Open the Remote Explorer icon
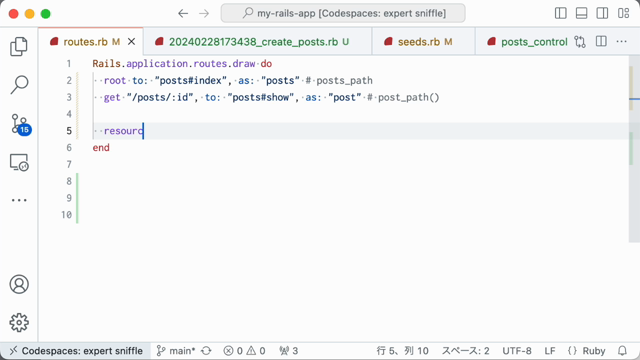The image size is (640, 360). pyautogui.click(x=19, y=162)
